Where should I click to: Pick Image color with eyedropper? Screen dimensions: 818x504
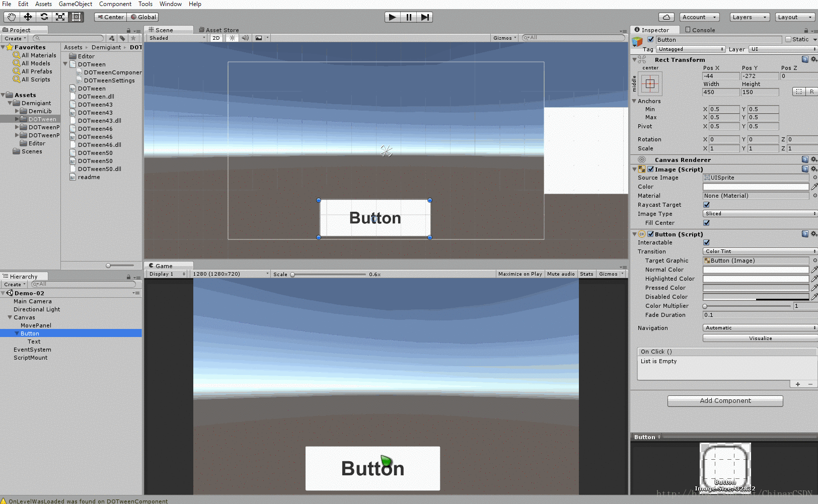coord(814,187)
